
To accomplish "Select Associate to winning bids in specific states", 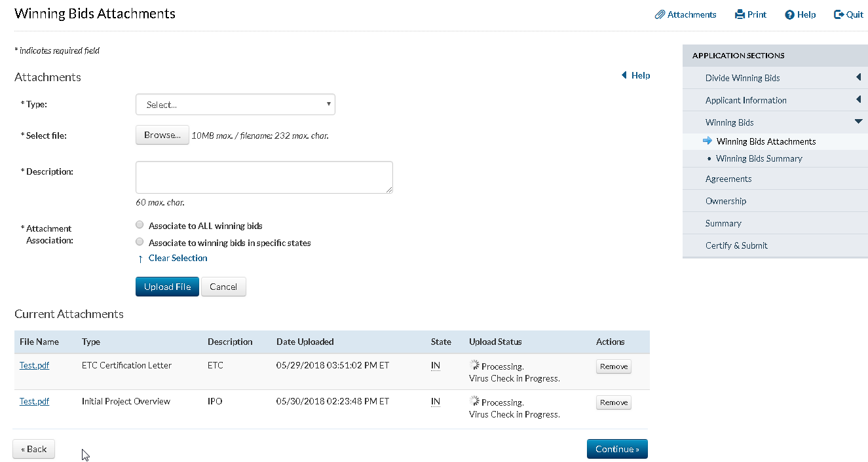I will coord(140,242).
